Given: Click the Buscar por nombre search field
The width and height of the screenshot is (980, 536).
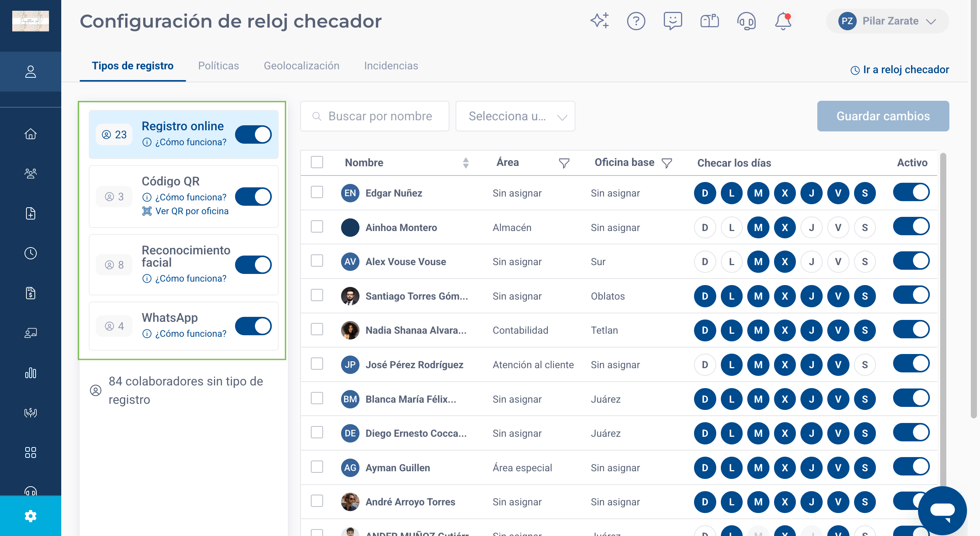Looking at the screenshot, I should tap(375, 116).
